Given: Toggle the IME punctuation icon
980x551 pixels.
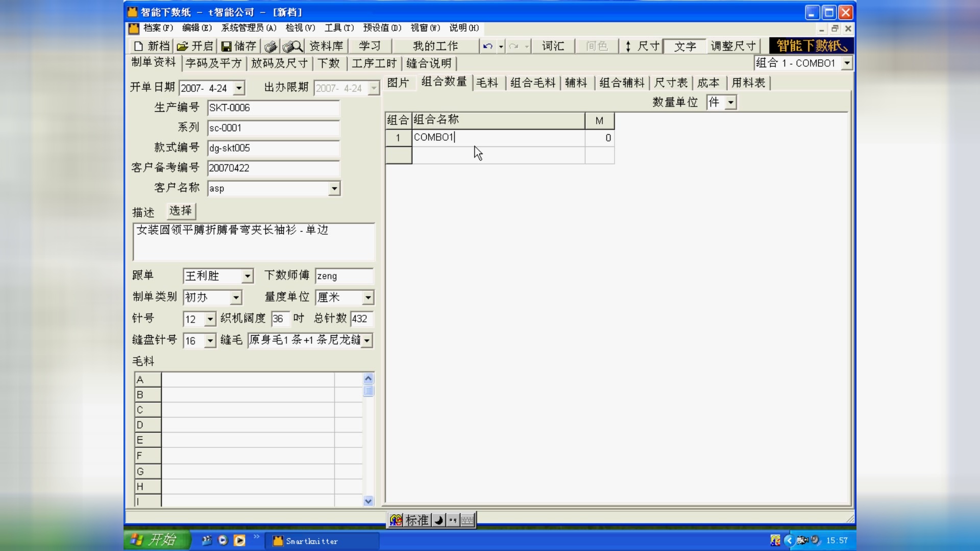Looking at the screenshot, I should 453,520.
